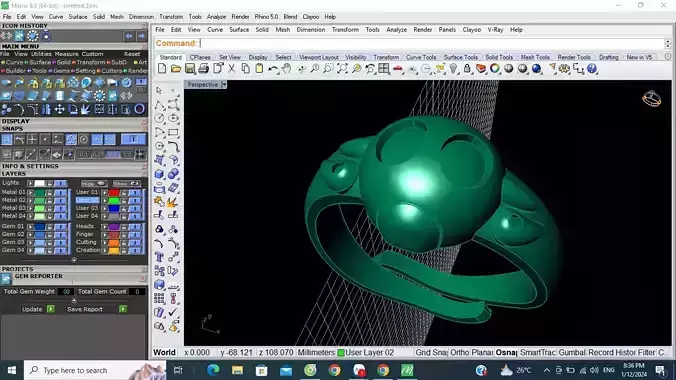Image resolution: width=676 pixels, height=380 pixels.
Task: Click Reset in Main Menu
Action: click(x=132, y=54)
